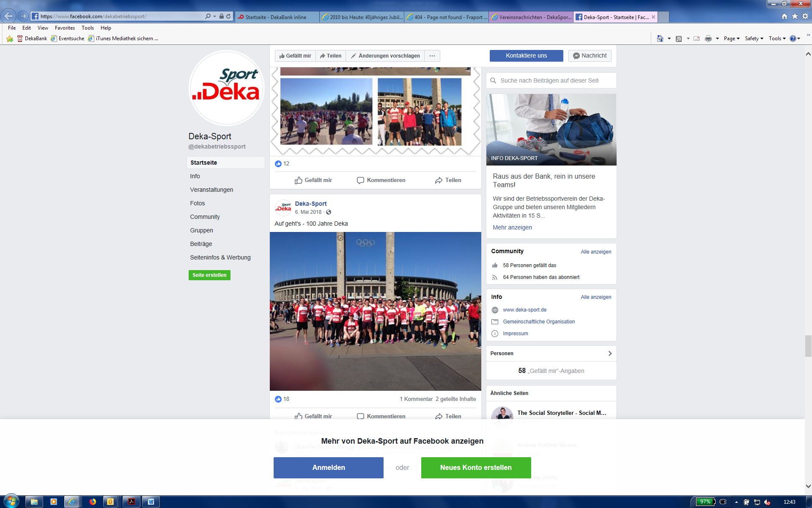Viewport: 812px width, 508px height.
Task: Click the refresh icon in address bar
Action: [x=228, y=16]
